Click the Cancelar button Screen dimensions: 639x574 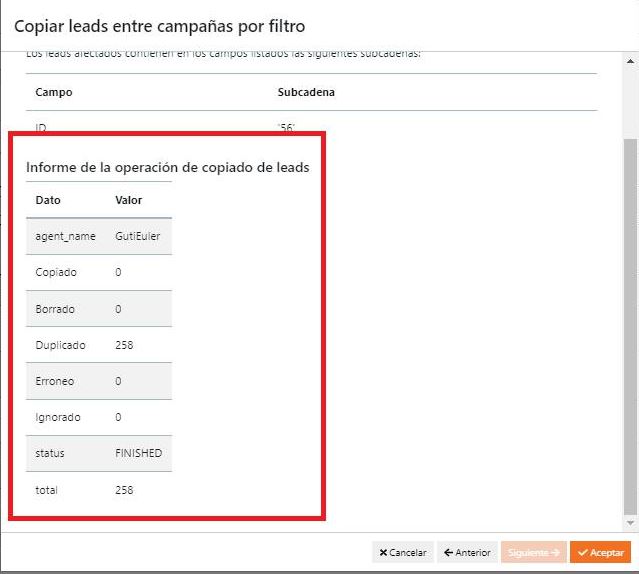tap(403, 553)
